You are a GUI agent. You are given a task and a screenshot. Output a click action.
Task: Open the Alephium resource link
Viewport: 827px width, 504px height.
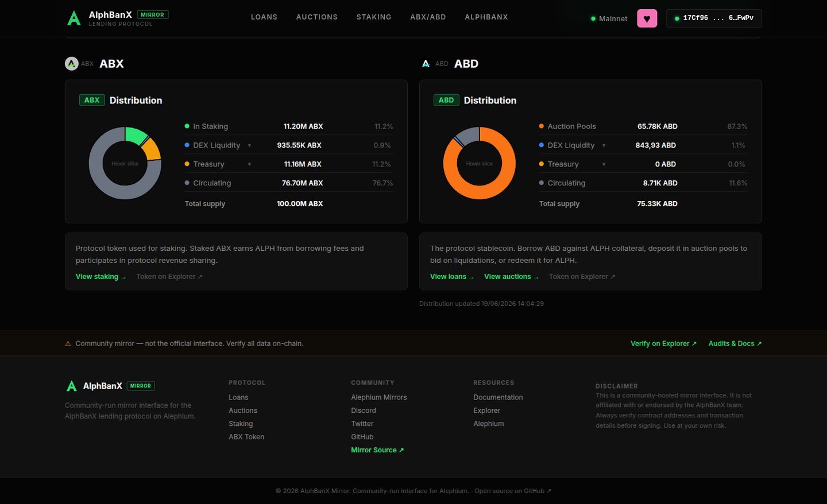point(489,424)
